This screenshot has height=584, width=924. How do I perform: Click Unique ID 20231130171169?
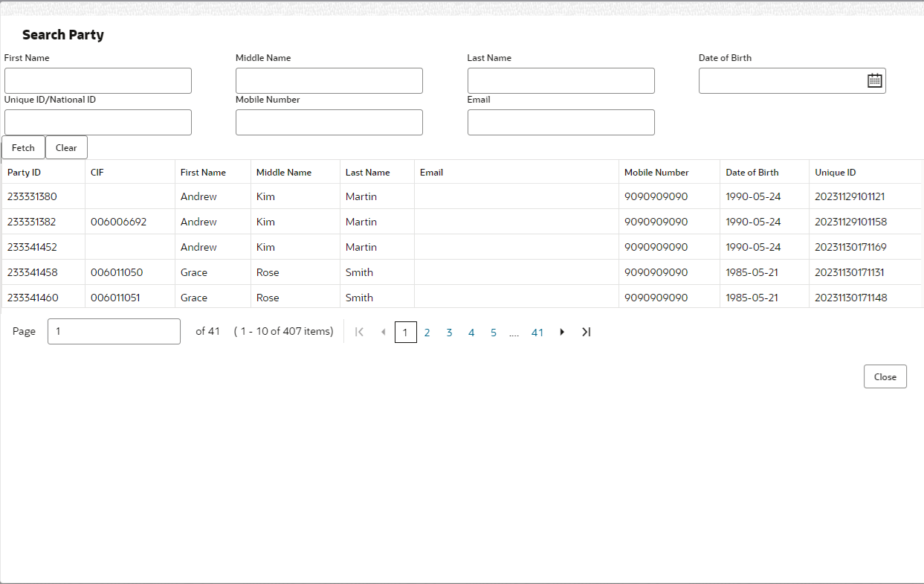pos(850,247)
